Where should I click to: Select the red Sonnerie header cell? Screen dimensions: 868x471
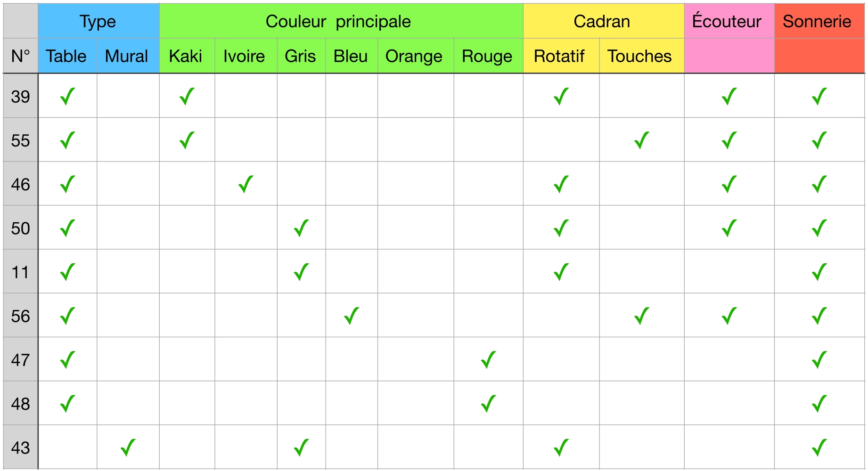(x=817, y=21)
